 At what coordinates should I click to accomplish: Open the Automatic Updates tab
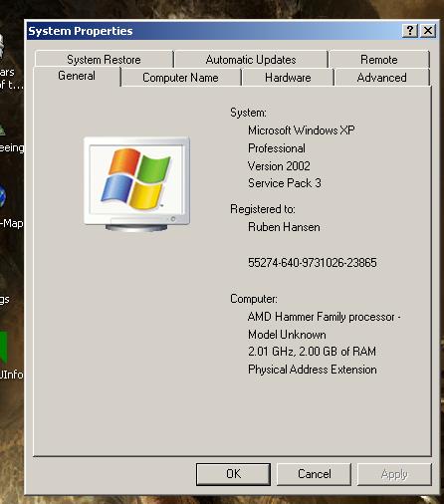(251, 60)
